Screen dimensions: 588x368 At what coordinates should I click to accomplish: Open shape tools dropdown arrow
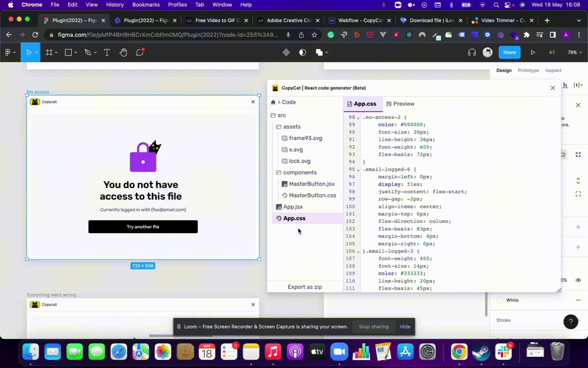pos(76,53)
